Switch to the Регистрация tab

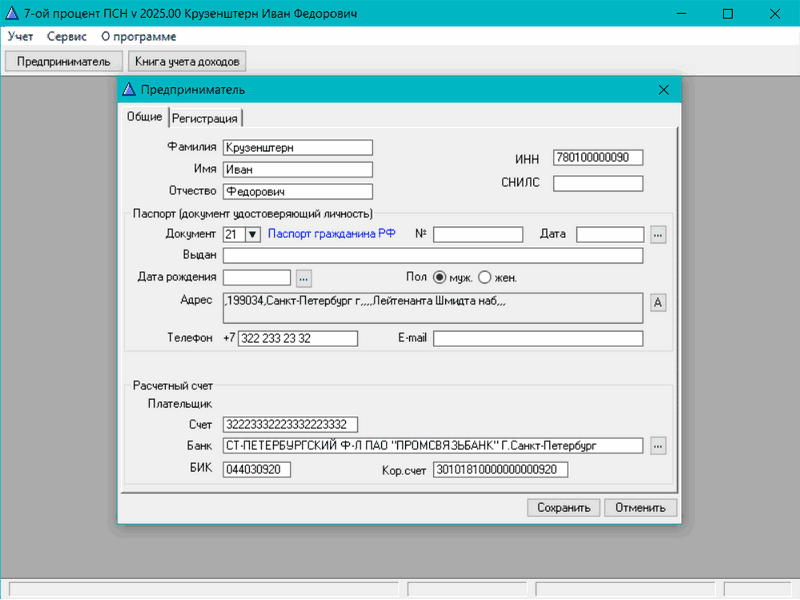pyautogui.click(x=204, y=118)
